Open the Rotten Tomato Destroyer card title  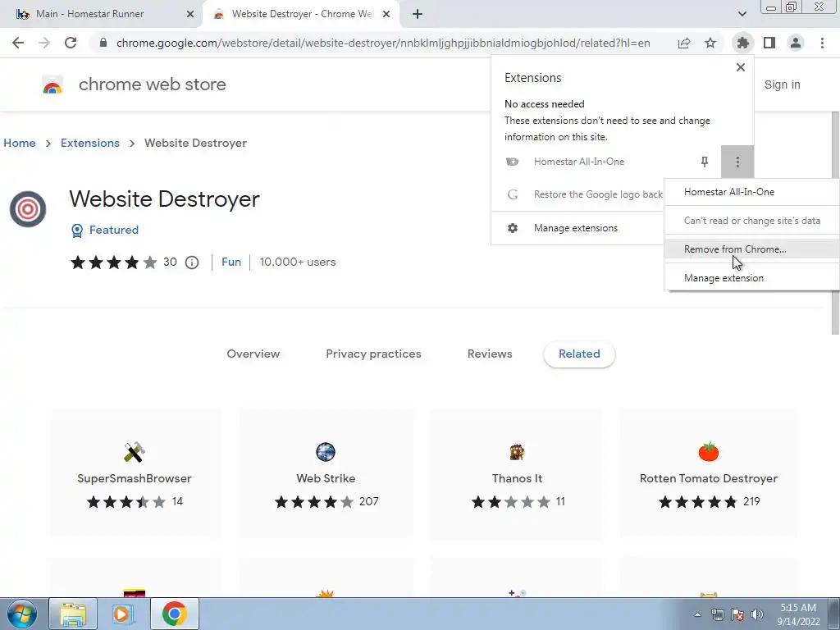coord(708,478)
